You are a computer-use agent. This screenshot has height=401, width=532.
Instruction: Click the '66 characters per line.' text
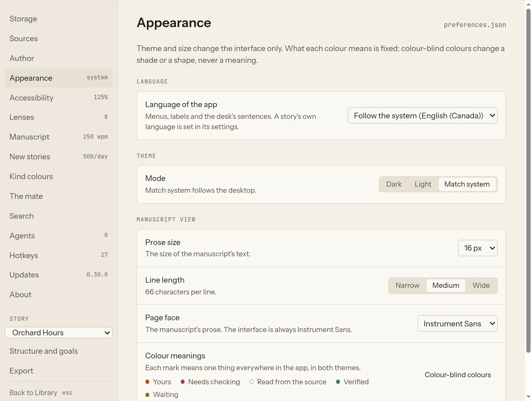[x=181, y=292]
